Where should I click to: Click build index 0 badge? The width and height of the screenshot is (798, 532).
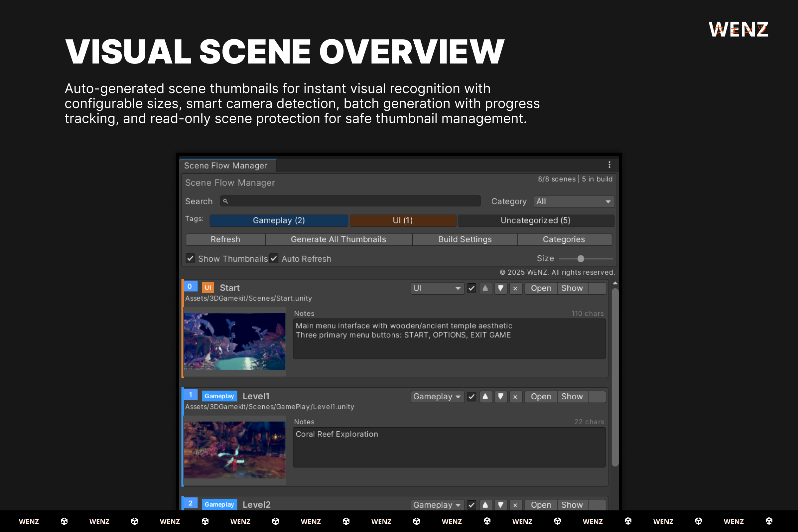point(190,286)
